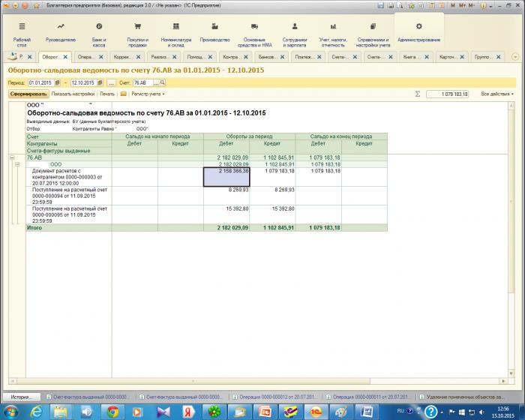Expand the Регистр учета dropdown
Viewport: 525px width, 420px height.
148,94
